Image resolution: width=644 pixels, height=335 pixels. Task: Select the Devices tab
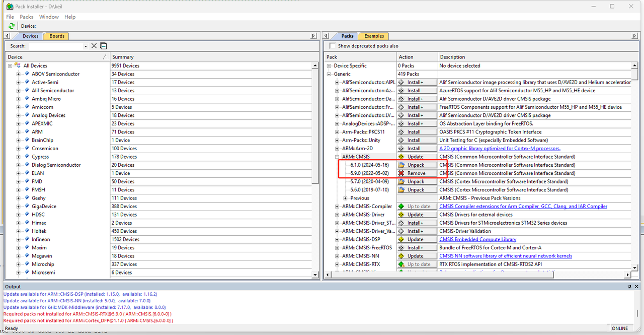tap(30, 36)
